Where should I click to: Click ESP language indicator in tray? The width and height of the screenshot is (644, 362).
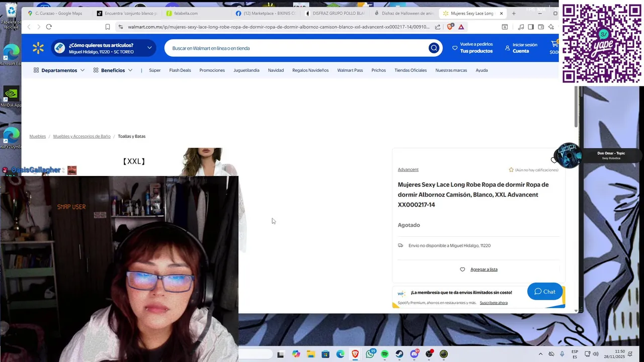tap(575, 354)
